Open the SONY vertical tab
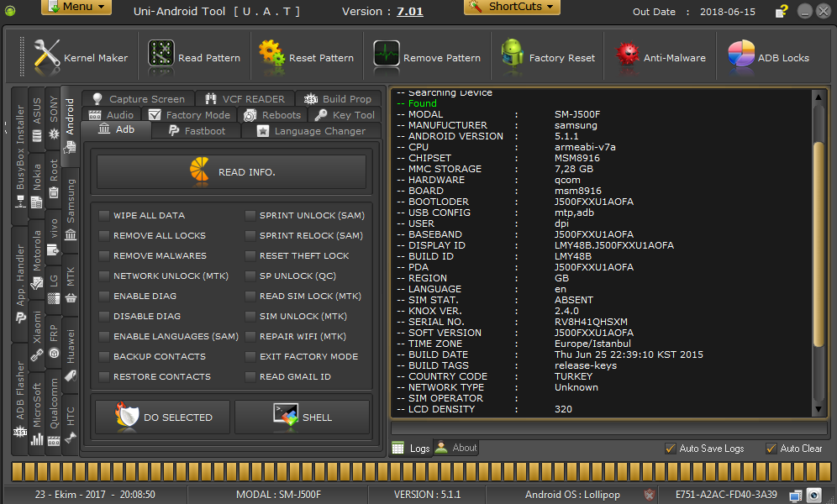837x504 pixels. (54, 118)
